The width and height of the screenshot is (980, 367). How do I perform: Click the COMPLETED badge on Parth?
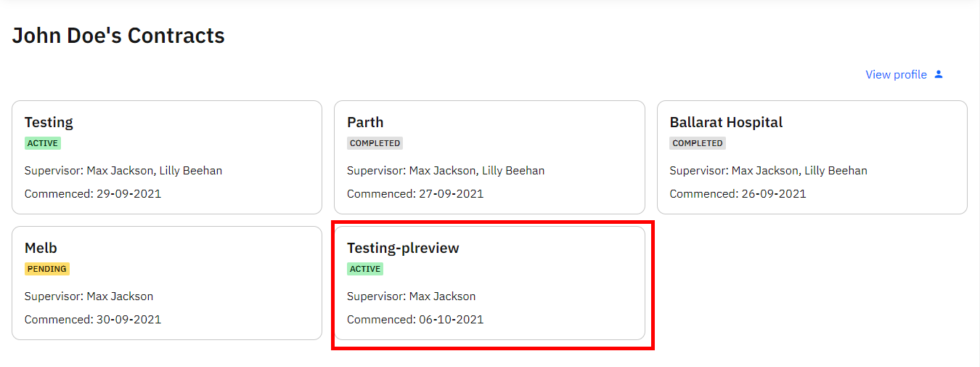(x=375, y=143)
